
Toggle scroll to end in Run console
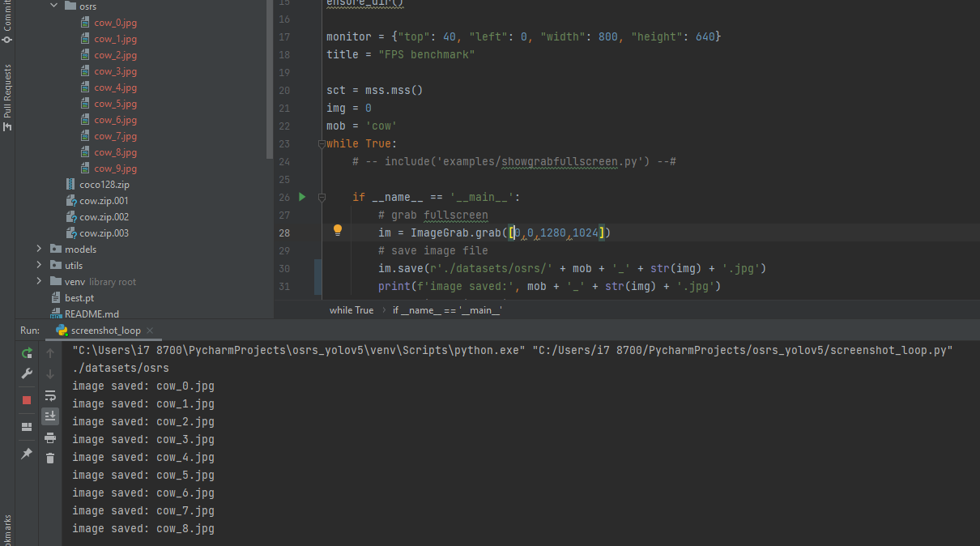click(50, 416)
